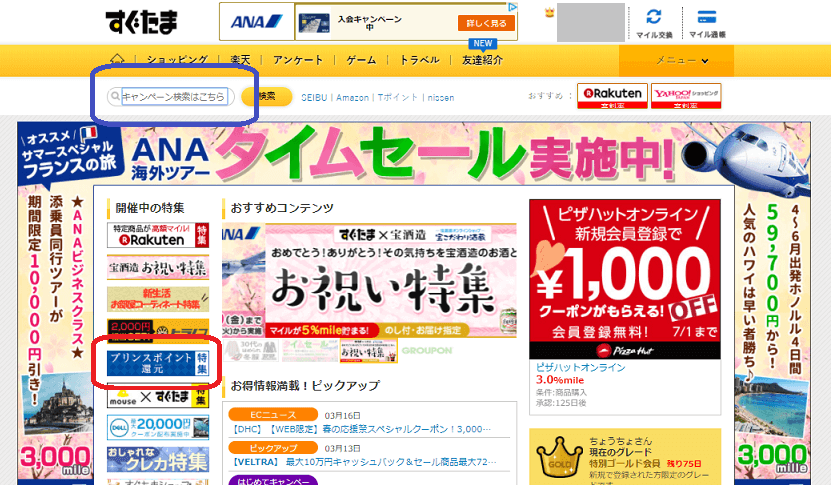Open the orange ピックアップ category label

point(273,447)
